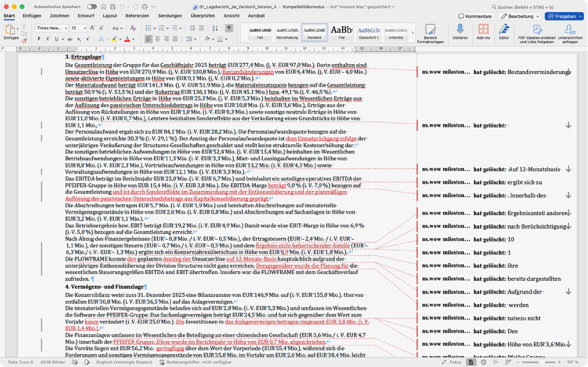This screenshot has width=588, height=367.
Task: Go to the Acrobat tab
Action: tap(256, 16)
